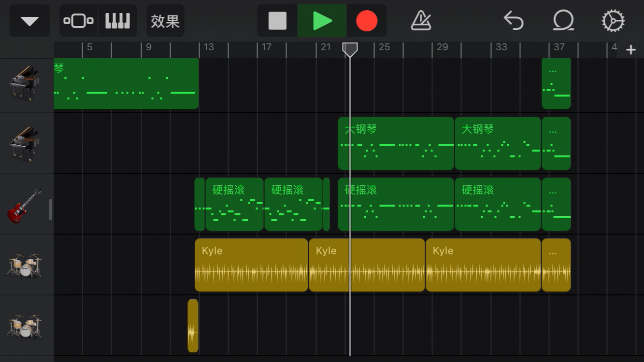Viewport: 644px width, 362px height.
Task: Open the 效果 effects panel
Action: (x=165, y=21)
